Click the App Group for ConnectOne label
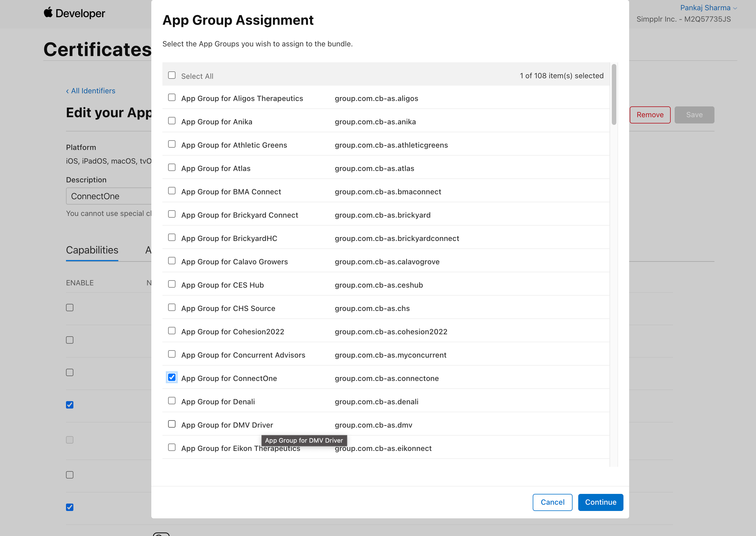Image resolution: width=756 pixels, height=536 pixels. click(229, 378)
